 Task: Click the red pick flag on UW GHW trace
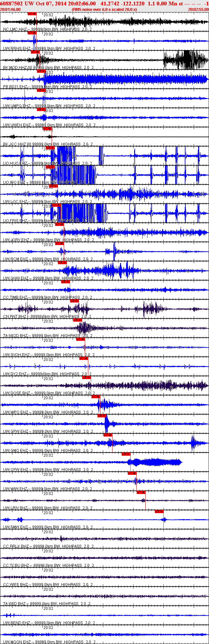click(62, 263)
